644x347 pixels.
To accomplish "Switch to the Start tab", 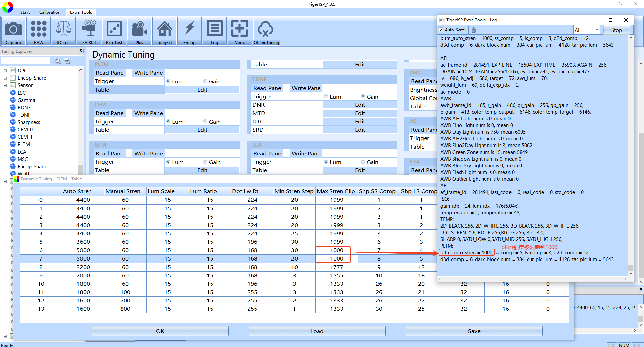I will click(25, 12).
